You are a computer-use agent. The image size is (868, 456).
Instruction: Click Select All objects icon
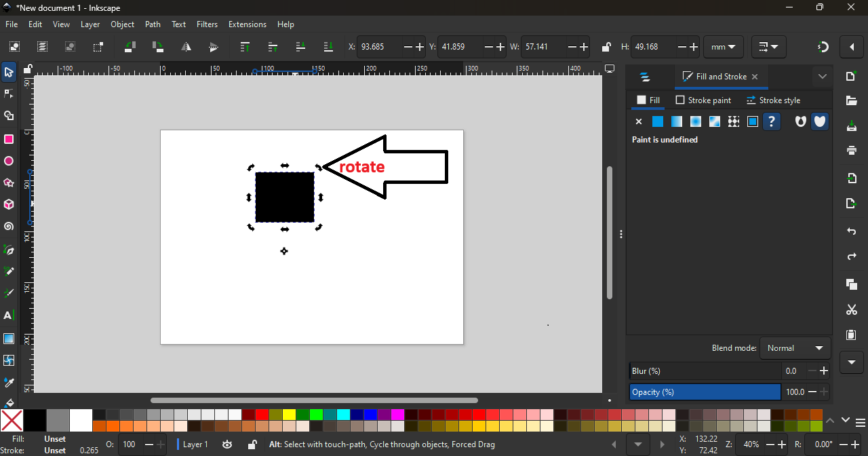pyautogui.click(x=14, y=47)
